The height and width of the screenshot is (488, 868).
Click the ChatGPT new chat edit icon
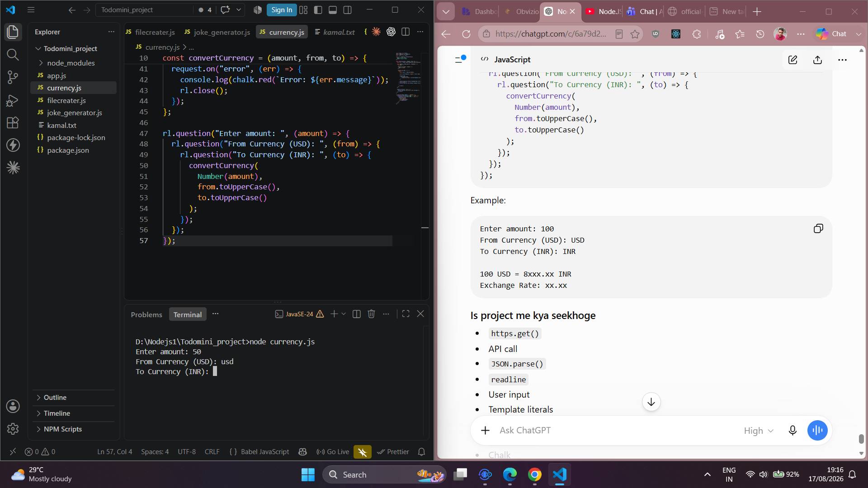point(793,60)
